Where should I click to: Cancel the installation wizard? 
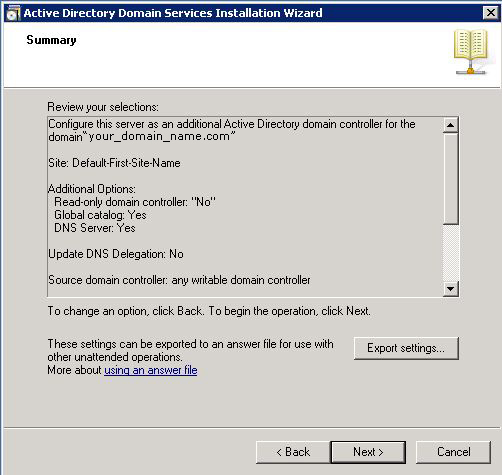click(x=453, y=452)
